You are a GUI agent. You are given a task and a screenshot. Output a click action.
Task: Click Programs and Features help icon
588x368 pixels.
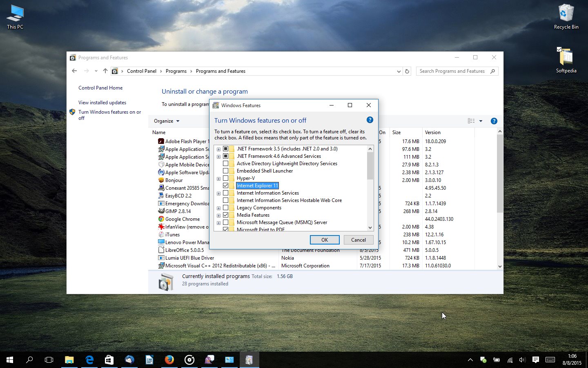tap(494, 121)
